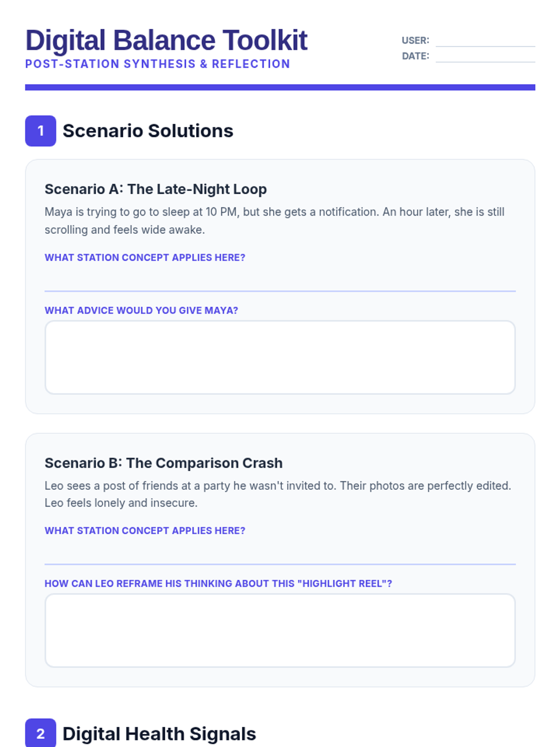The height and width of the screenshot is (747, 560).
Task: Click the number 2 section badge
Action: (41, 733)
